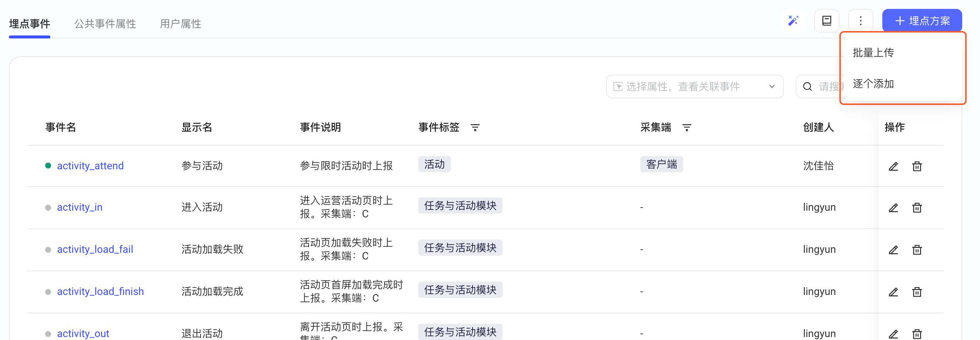Click the 创建人 column header
Viewport: 980px width, 340px height.
818,127
